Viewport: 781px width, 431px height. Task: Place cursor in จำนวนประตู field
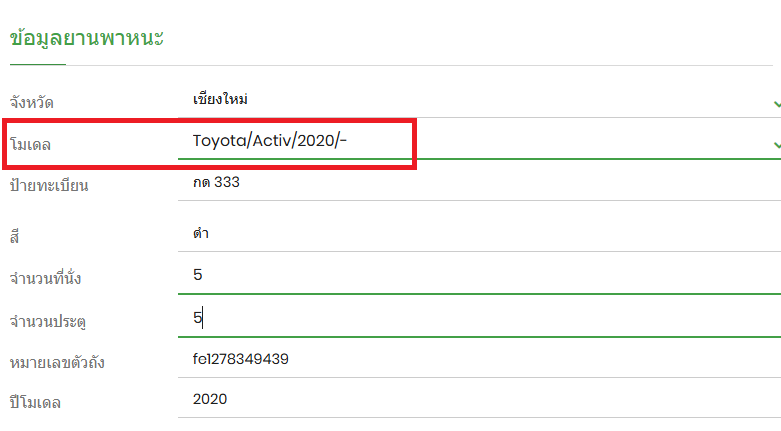(x=470, y=318)
